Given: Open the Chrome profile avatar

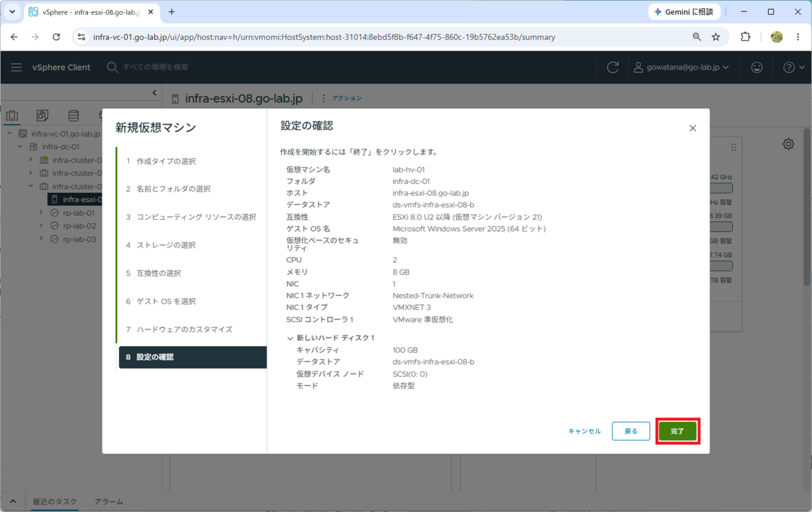Looking at the screenshot, I should coord(777,37).
